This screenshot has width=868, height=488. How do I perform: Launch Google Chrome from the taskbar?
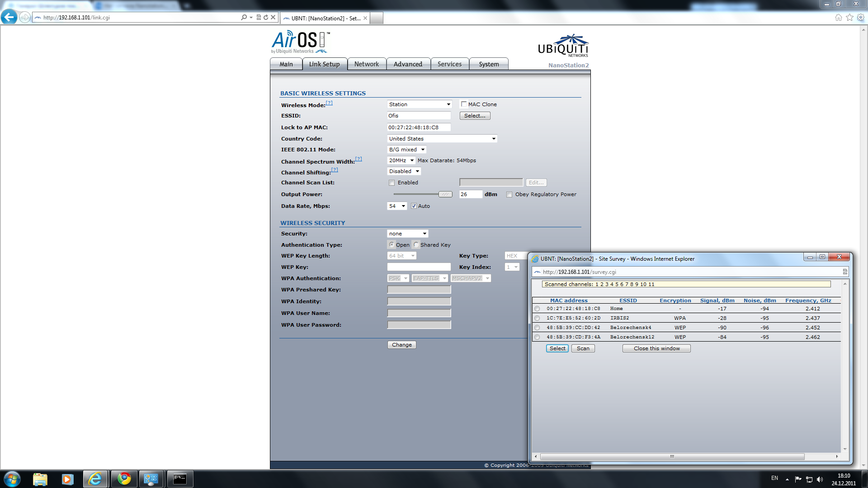click(124, 479)
